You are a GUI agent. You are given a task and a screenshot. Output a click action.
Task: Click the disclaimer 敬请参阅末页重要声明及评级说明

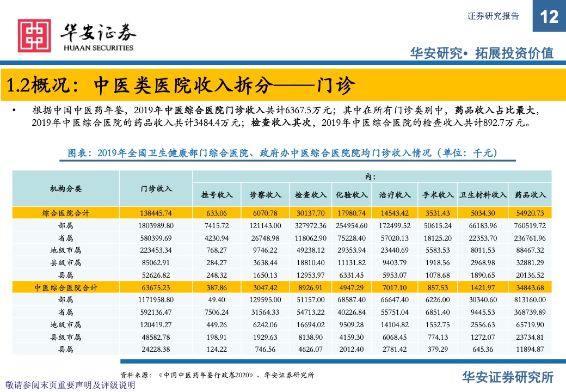pyautogui.click(x=70, y=385)
